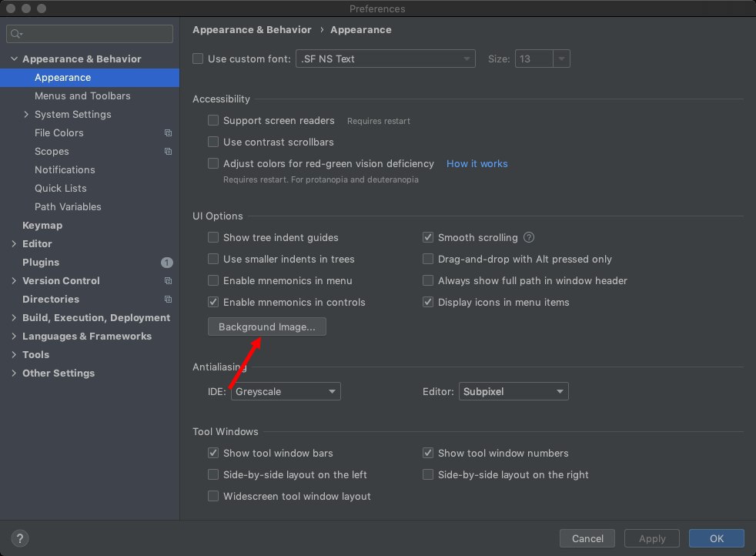This screenshot has width=756, height=556.
Task: Click the settings search field
Action: (x=96, y=34)
